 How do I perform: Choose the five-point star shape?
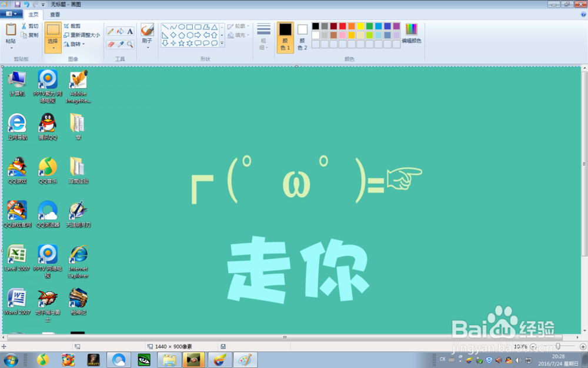pyautogui.click(x=182, y=44)
